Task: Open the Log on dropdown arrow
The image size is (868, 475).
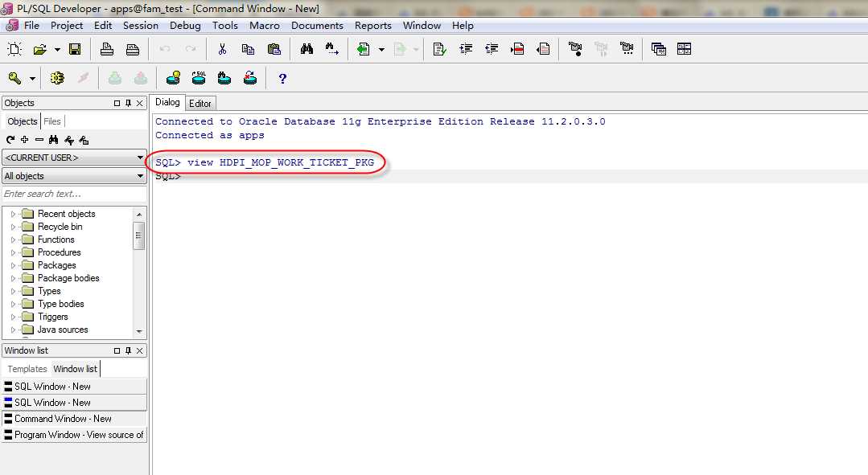Action: [33, 79]
